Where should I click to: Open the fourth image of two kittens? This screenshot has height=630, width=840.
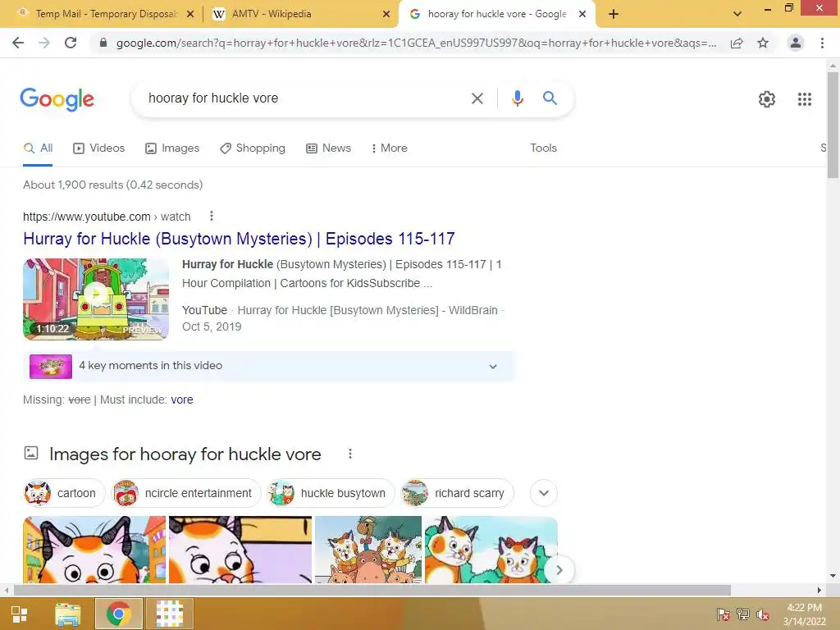click(491, 550)
